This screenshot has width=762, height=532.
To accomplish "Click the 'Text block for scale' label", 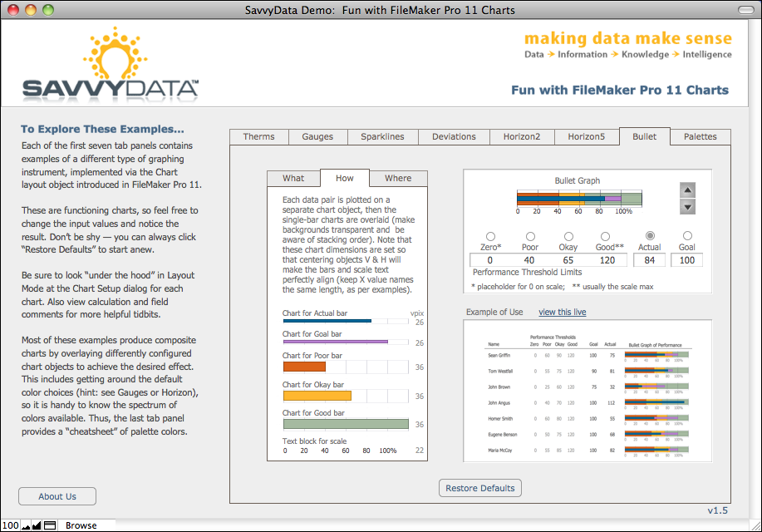I will pos(314,441).
